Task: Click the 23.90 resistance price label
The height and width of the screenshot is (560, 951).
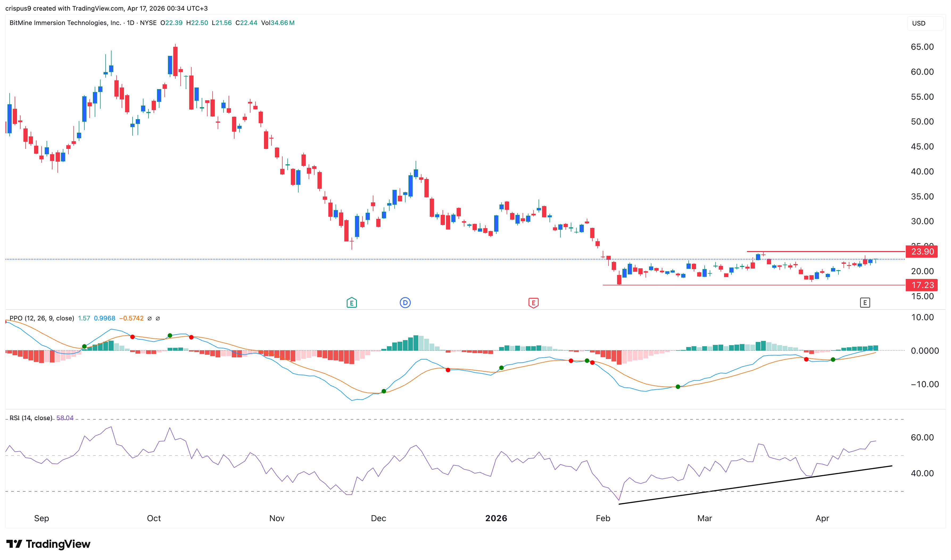Action: [921, 252]
